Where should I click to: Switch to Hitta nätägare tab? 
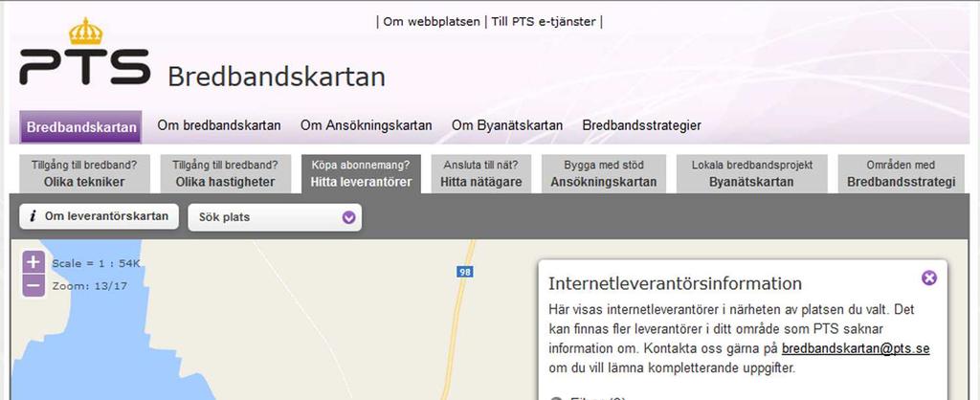click(x=481, y=174)
